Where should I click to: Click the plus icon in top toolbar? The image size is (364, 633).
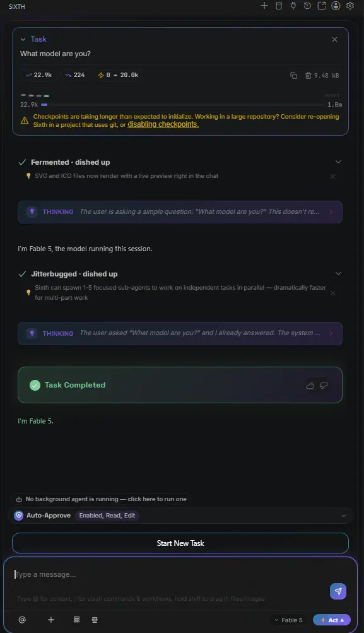click(x=264, y=6)
